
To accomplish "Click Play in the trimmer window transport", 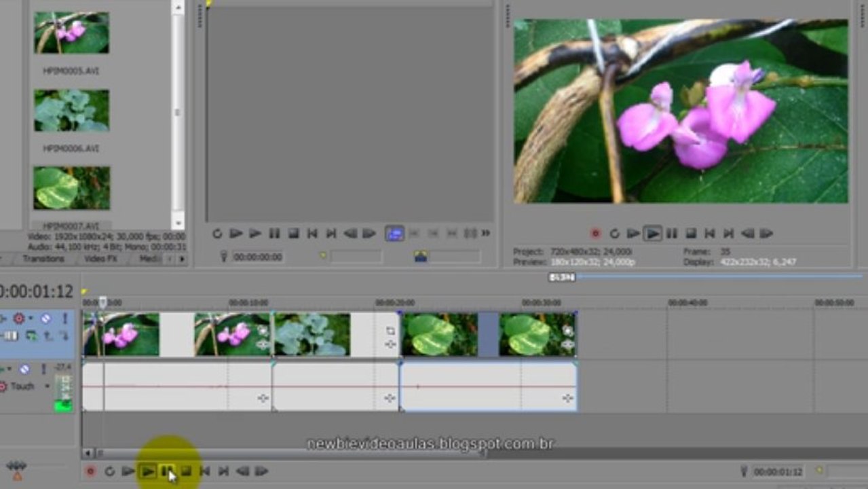I will tap(255, 233).
